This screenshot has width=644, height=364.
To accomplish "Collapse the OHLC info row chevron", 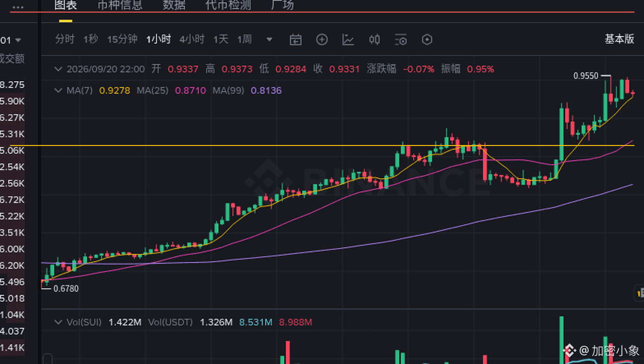I will (58, 69).
